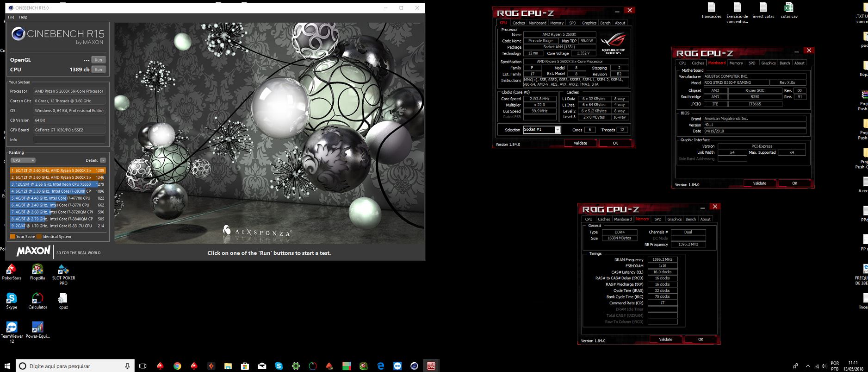
Task: Open the cotas cav Excel file
Action: coord(789,11)
